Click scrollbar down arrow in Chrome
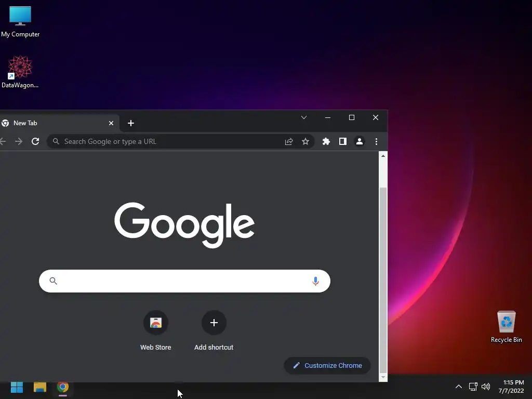This screenshot has width=532, height=399. [383, 377]
